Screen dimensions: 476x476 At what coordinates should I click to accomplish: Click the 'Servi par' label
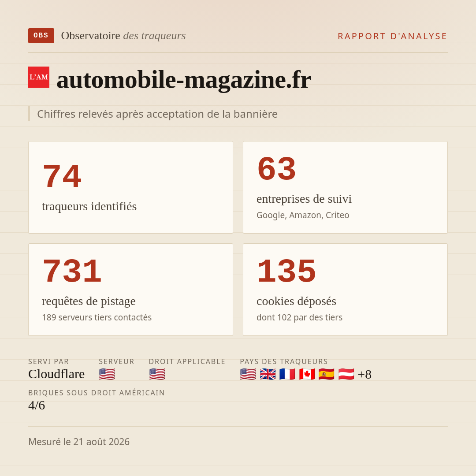tap(48, 361)
